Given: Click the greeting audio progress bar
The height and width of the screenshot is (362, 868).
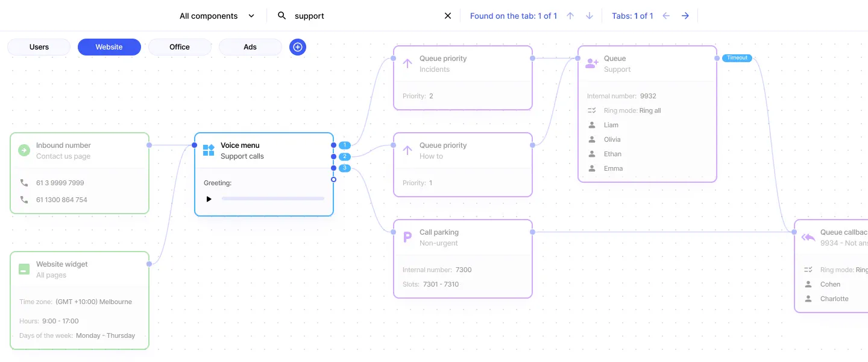Looking at the screenshot, I should pos(273,198).
